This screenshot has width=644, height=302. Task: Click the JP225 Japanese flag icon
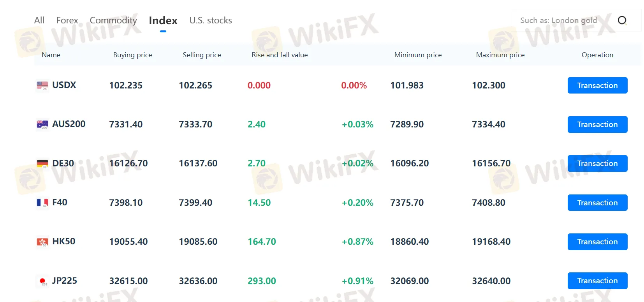(42, 281)
